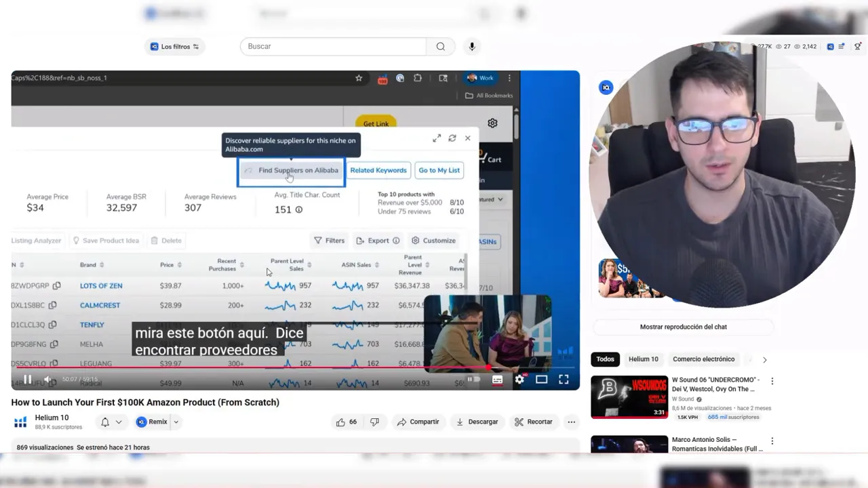Enter fullscreen video mode

(x=564, y=380)
